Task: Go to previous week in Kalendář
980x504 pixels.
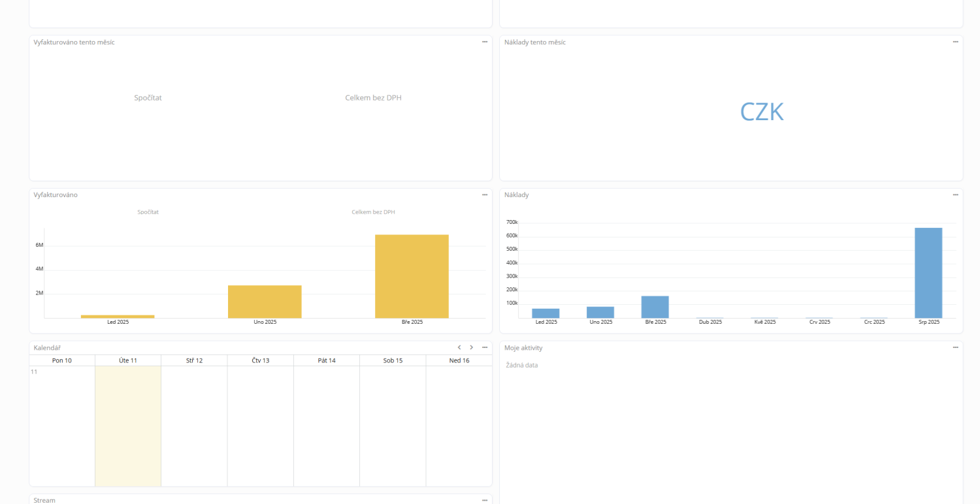Action: coord(459,347)
